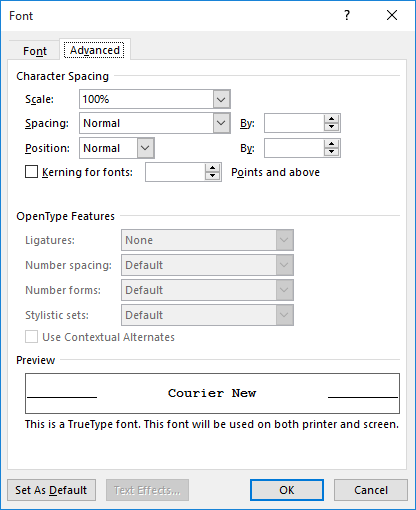Click the Cancel button
This screenshot has width=416, height=510.
(371, 490)
